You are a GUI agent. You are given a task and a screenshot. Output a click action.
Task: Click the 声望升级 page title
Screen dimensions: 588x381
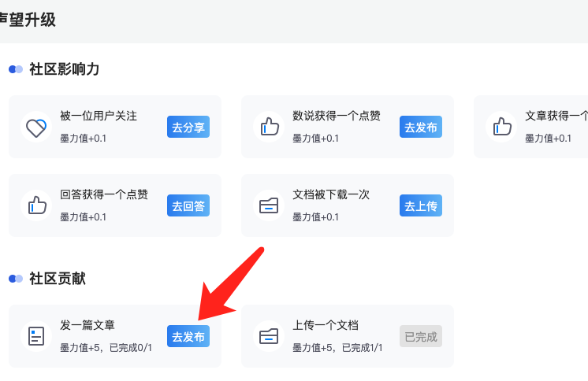[x=28, y=20]
